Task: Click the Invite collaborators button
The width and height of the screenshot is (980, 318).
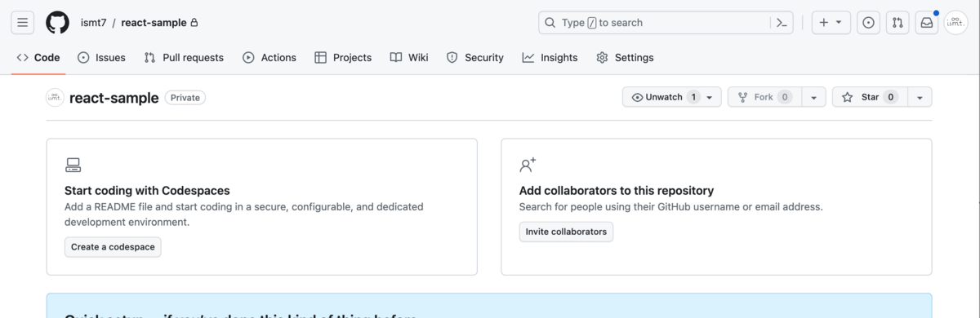Action: (566, 232)
